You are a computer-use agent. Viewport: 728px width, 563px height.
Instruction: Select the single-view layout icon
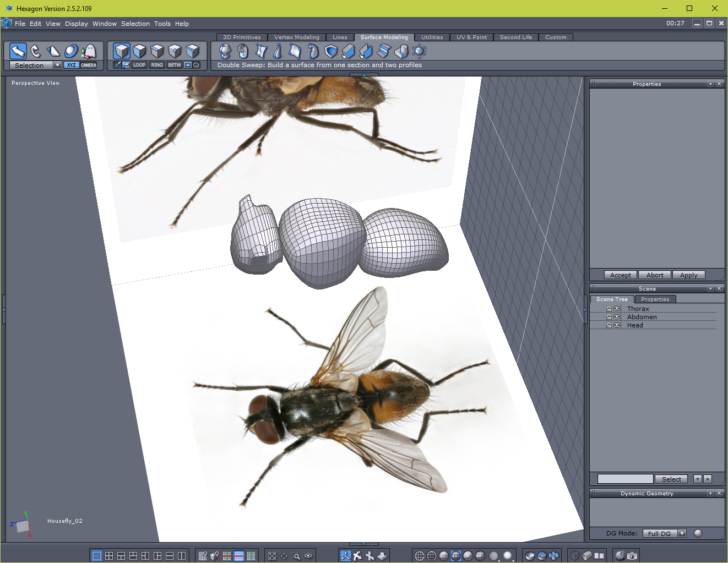coord(97,556)
